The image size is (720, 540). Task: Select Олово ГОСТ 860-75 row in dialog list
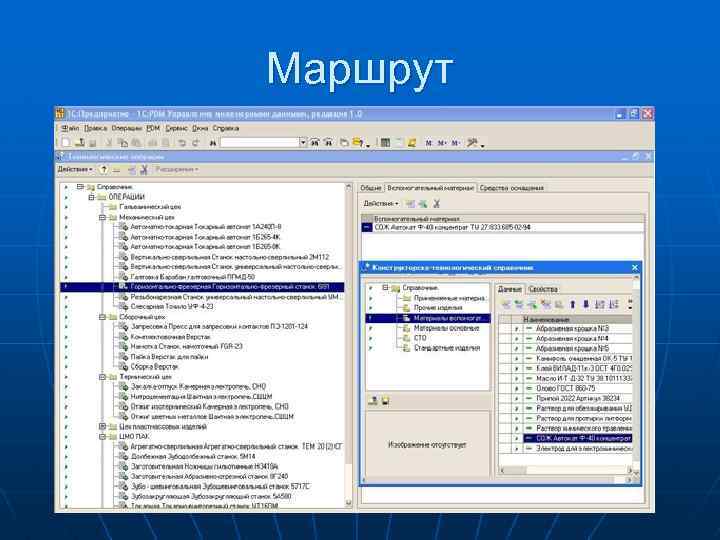(x=566, y=388)
